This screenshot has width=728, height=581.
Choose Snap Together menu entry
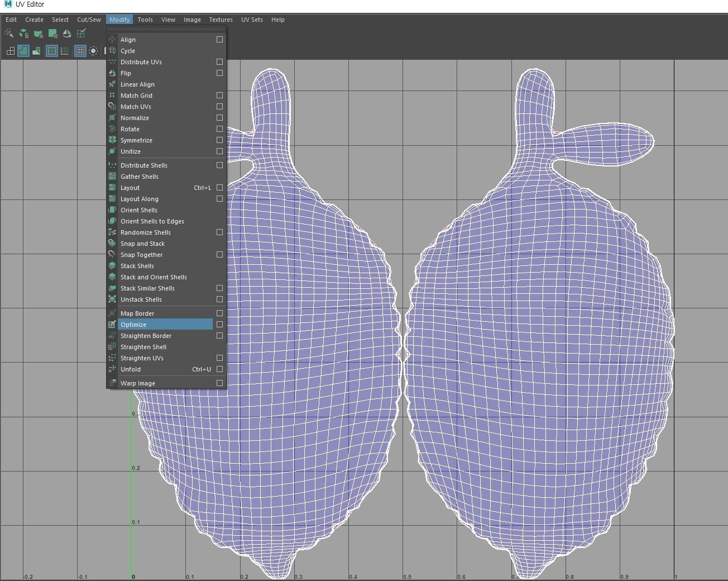click(160, 255)
